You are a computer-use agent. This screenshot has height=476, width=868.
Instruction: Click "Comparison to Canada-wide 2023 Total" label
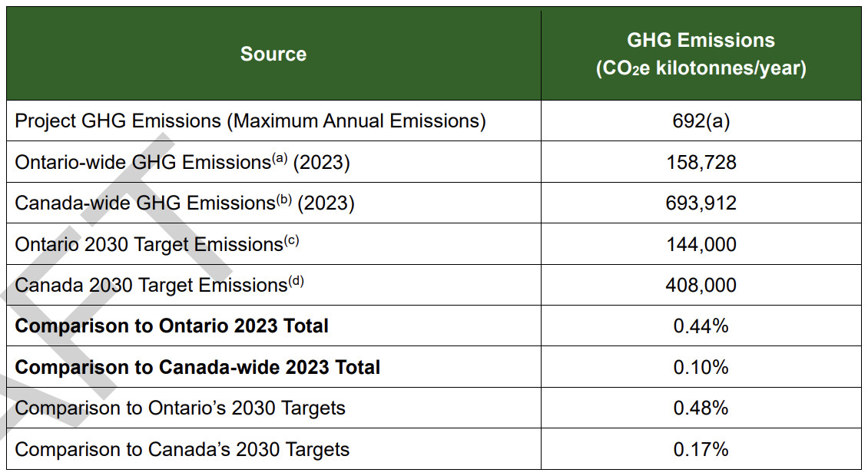pyautogui.click(x=197, y=368)
